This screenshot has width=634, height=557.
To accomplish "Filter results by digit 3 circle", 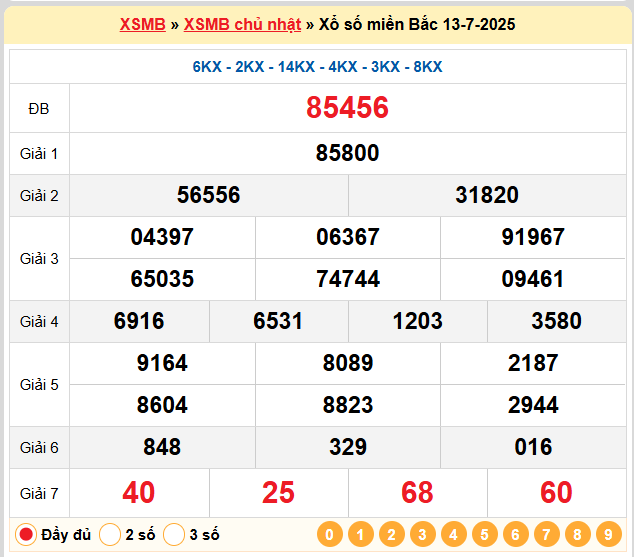I will point(423,534).
